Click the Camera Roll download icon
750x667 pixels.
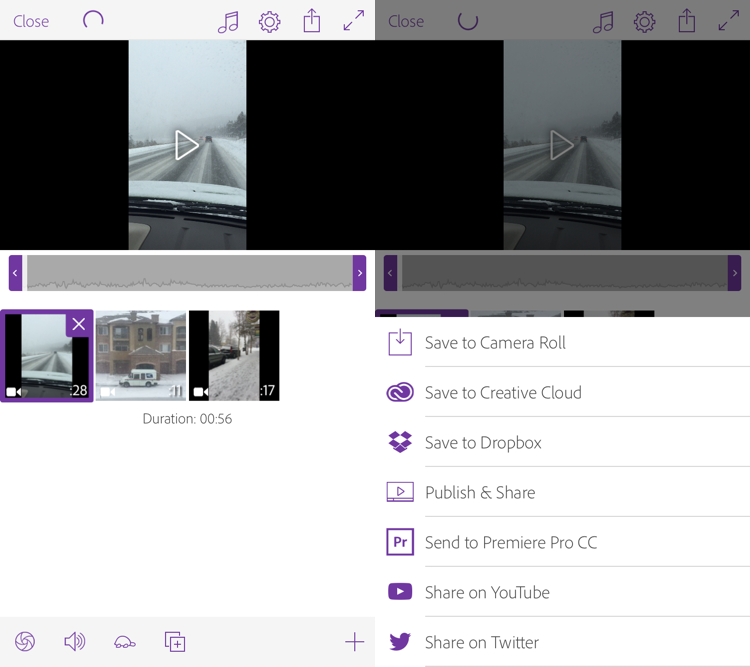pos(400,342)
